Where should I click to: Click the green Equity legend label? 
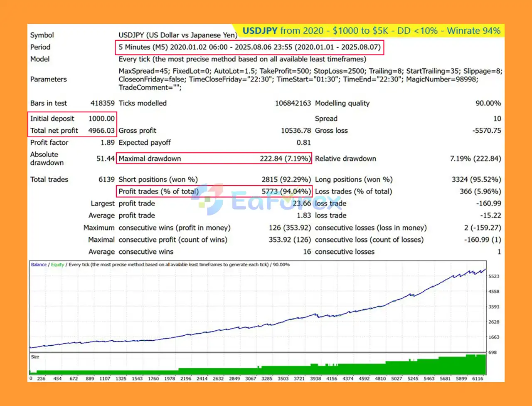(57, 265)
